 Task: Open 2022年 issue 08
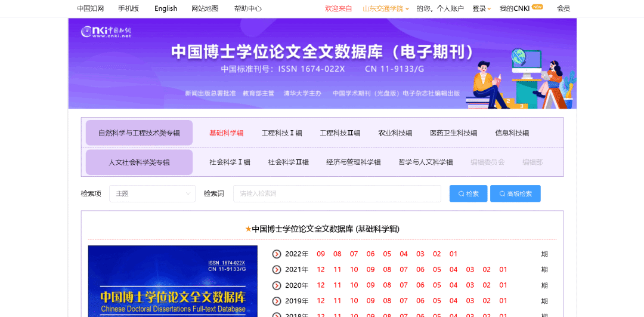337,254
